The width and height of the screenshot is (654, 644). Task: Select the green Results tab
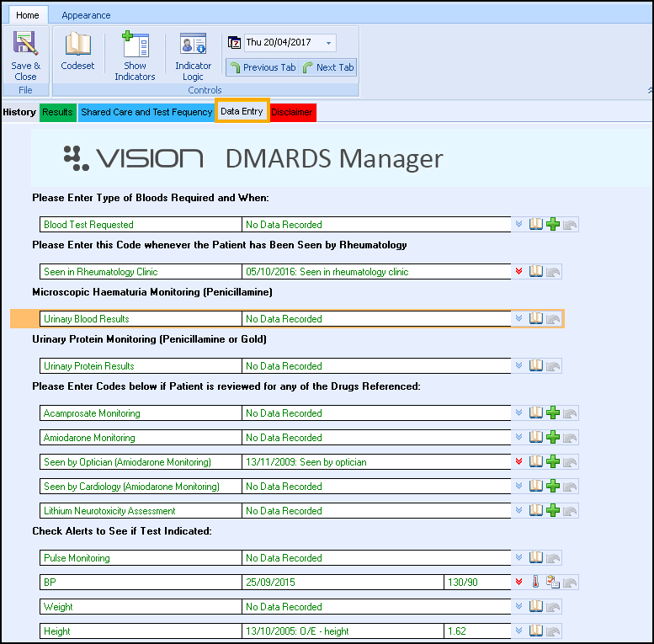click(57, 112)
